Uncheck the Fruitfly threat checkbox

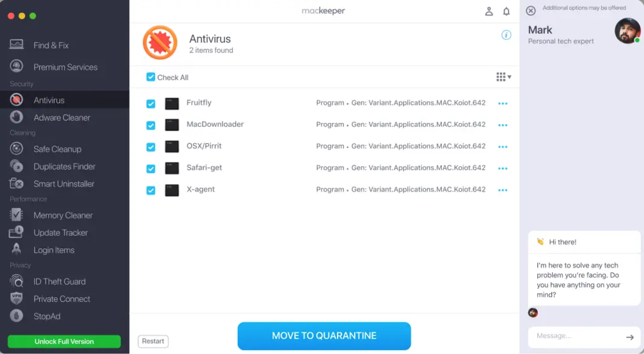(151, 103)
